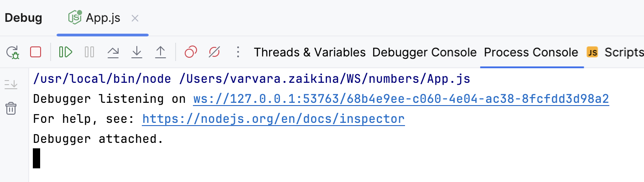Switch to the Threads & Variables tab
The width and height of the screenshot is (644, 182).
(x=310, y=52)
